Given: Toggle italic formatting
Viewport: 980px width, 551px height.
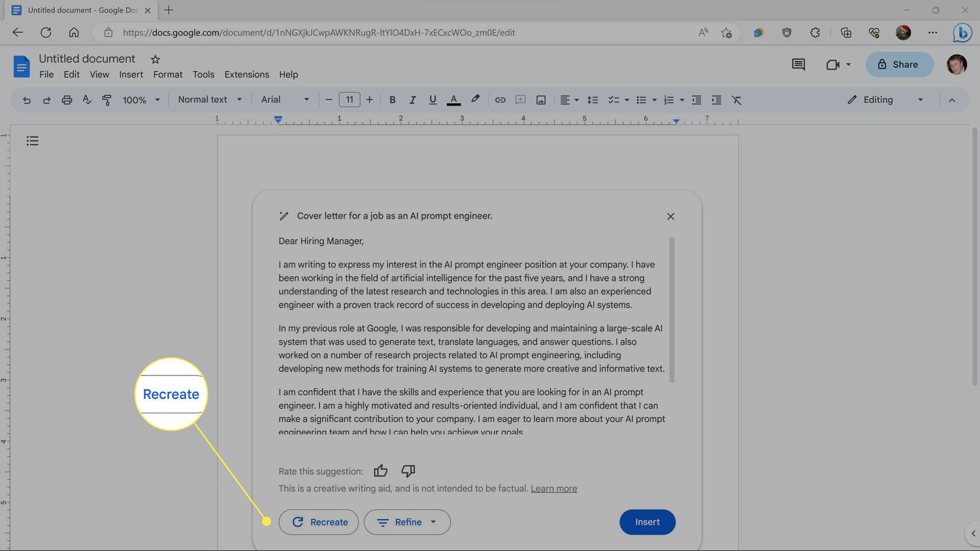Looking at the screenshot, I should [x=412, y=100].
